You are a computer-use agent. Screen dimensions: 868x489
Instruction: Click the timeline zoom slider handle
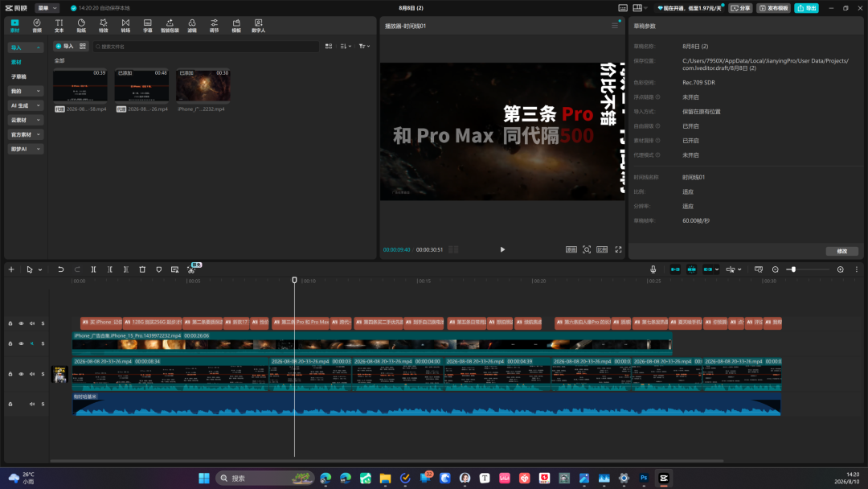[x=793, y=269]
